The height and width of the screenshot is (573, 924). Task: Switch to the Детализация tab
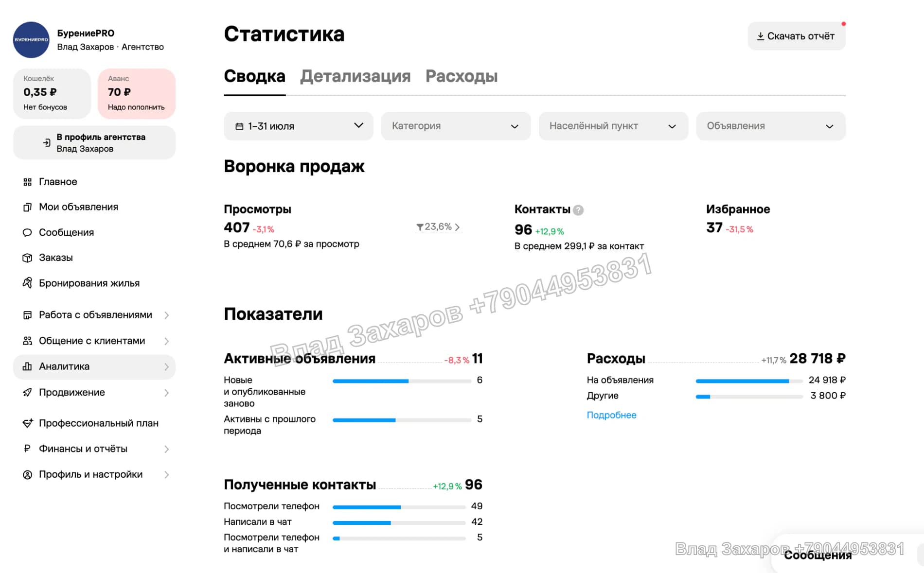point(355,76)
